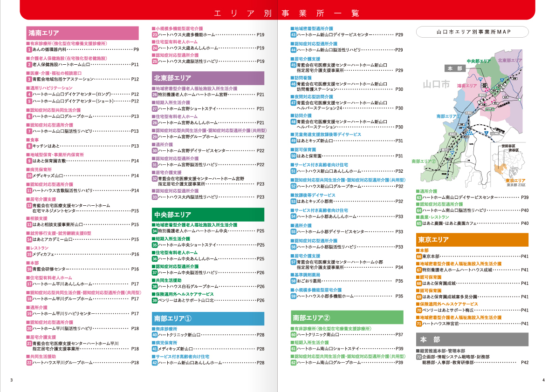Click the number 1 badge beside あんの循環器内科

pyautogui.click(x=29, y=49)
